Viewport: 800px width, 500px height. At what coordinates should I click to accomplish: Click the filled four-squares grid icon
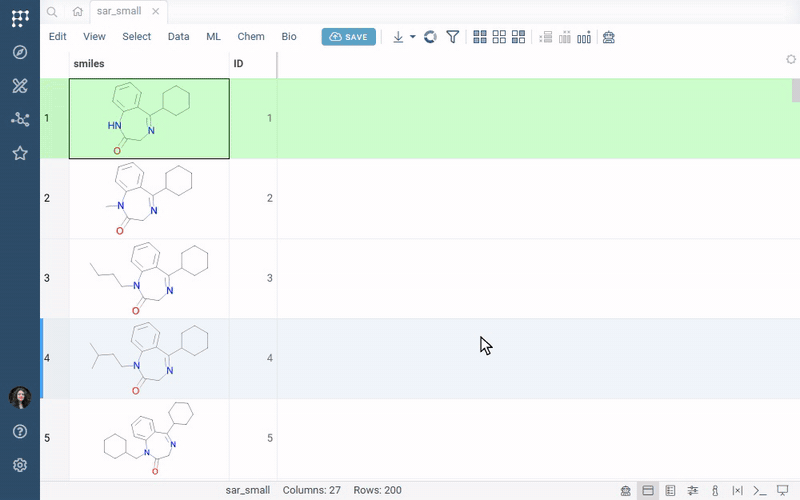(x=480, y=37)
